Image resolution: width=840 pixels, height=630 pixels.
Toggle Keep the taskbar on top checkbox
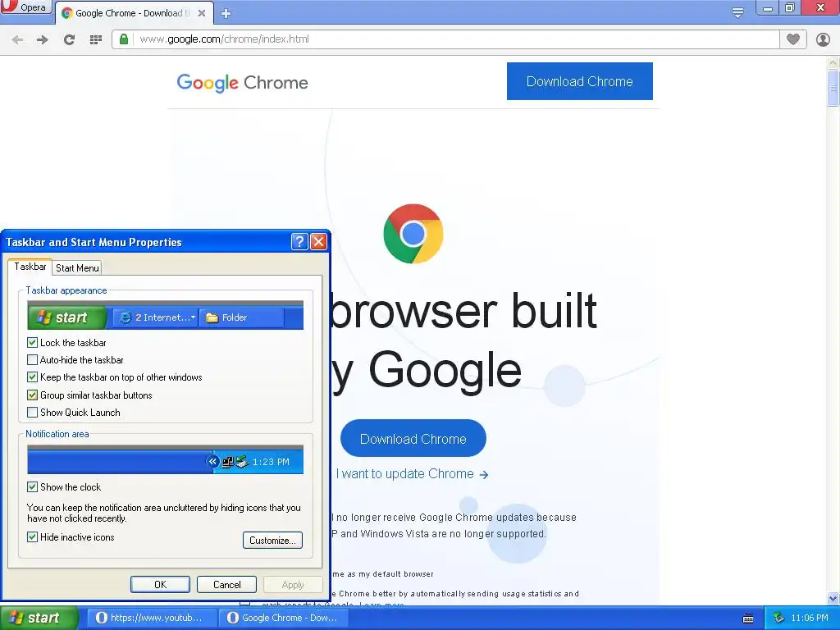click(32, 377)
